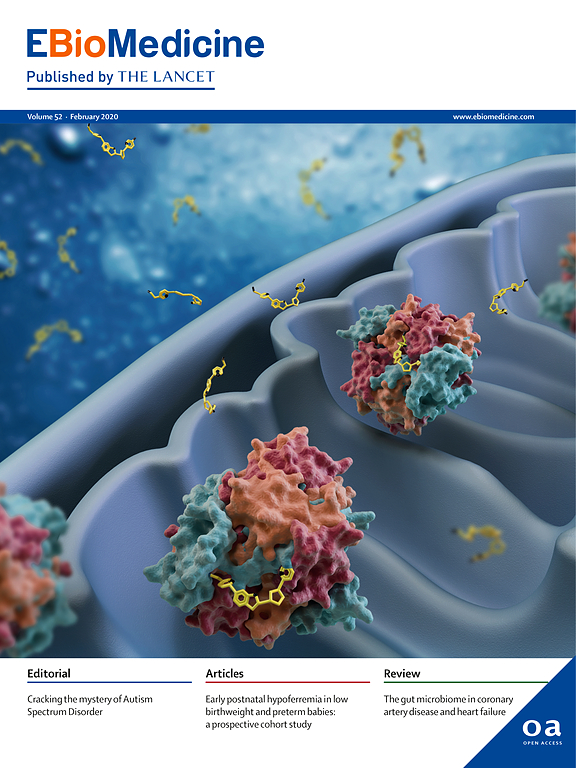Viewport: 576px width, 768px height.
Task: Click the yellow molecule near top left
Action: (112, 141)
